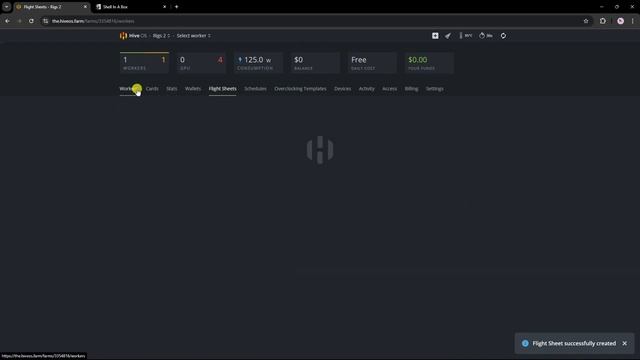Click the 125.0 w consumption card

point(258,63)
